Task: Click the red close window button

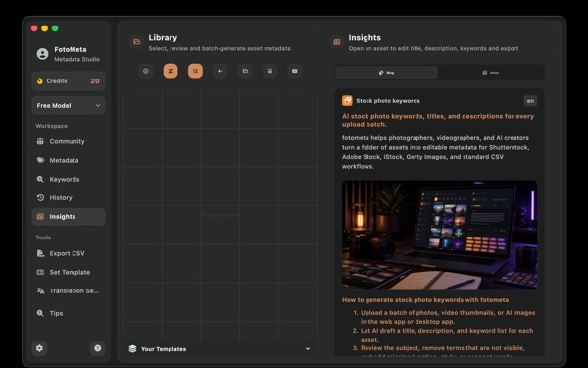Action: coord(34,28)
